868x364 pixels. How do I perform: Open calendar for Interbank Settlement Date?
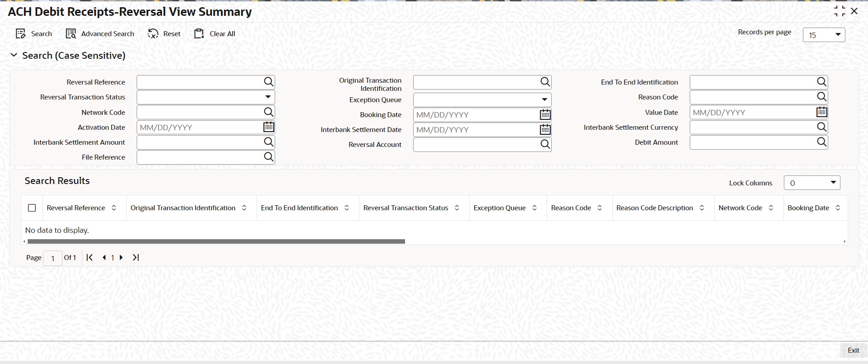tap(545, 130)
